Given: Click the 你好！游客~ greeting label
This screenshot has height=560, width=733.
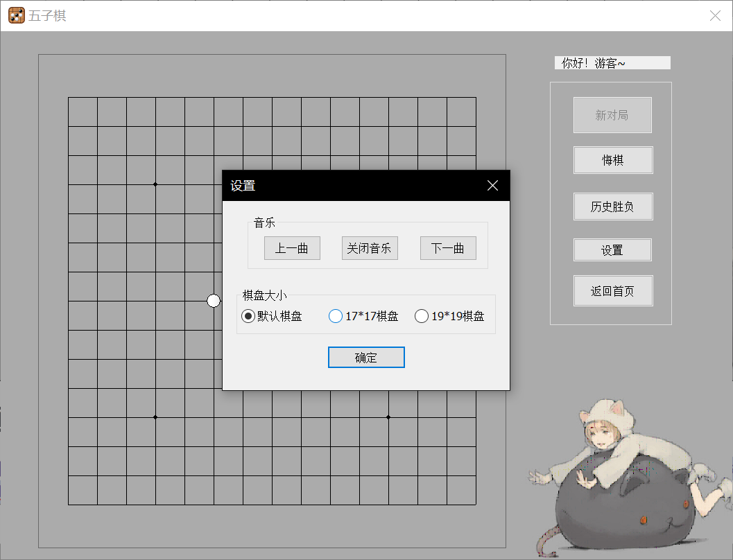Looking at the screenshot, I should click(612, 62).
